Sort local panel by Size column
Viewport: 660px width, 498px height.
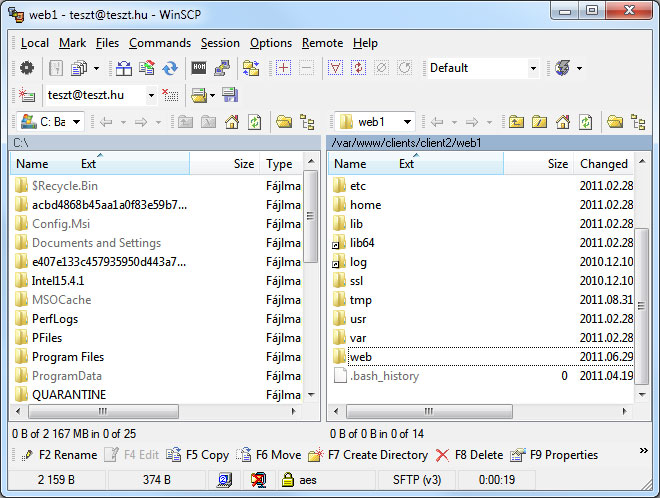tap(224, 163)
